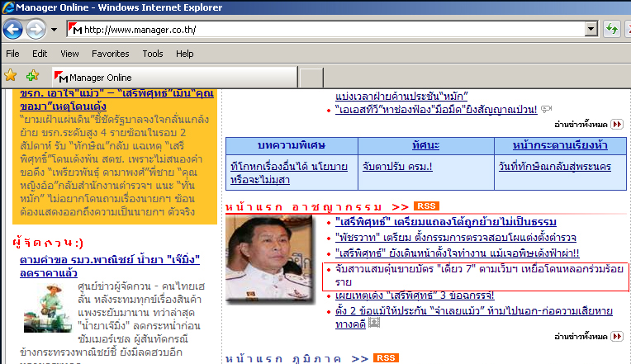Click the police officer portrait thumbnail
Image resolution: width=631 pixels, height=364 pixels.
tap(270, 259)
